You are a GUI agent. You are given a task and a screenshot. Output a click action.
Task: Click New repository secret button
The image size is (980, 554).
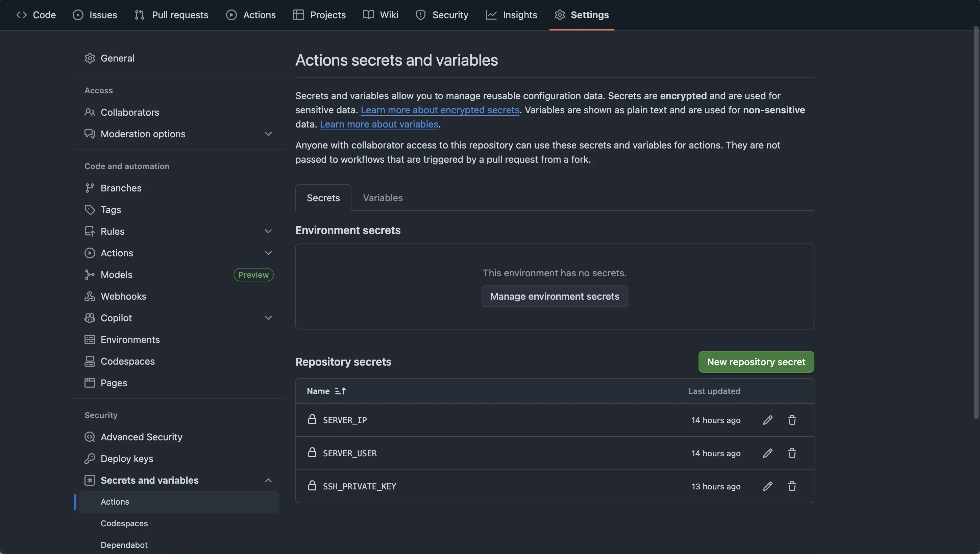(756, 362)
